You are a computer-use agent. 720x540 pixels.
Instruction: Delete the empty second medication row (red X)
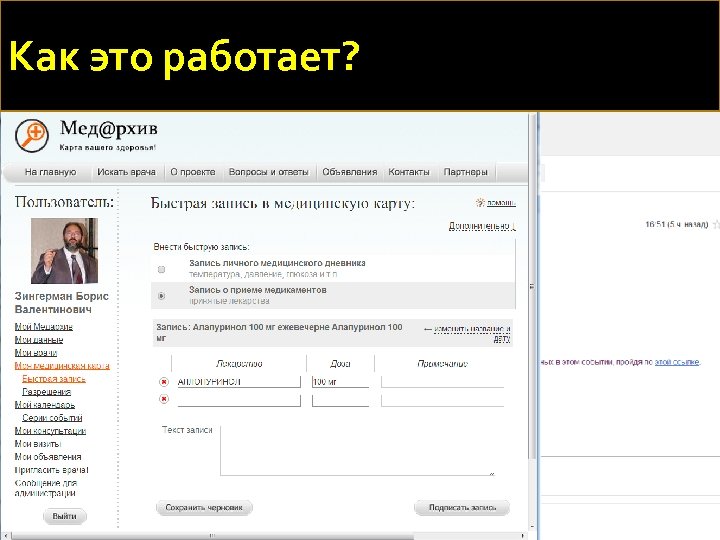(x=163, y=399)
